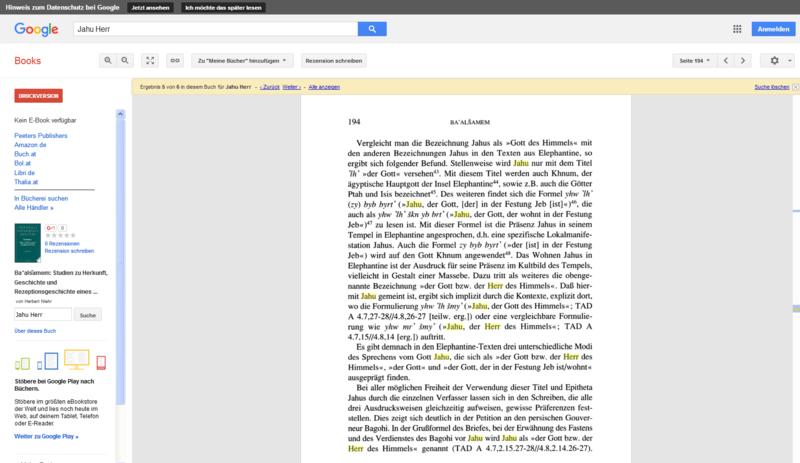Expand the 'Seite 194' page dropdown
This screenshot has height=463, width=800.
[x=695, y=61]
